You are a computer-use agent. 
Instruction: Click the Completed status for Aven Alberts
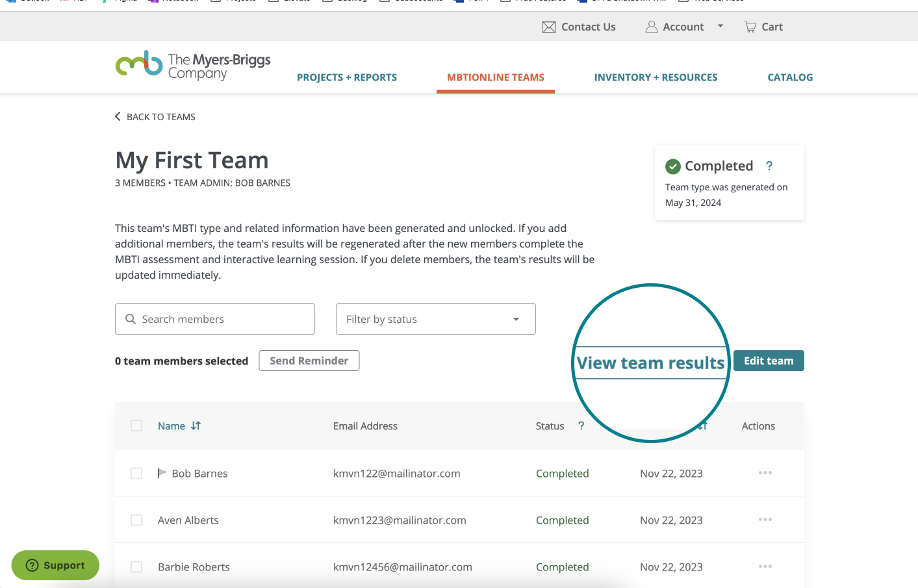point(563,520)
